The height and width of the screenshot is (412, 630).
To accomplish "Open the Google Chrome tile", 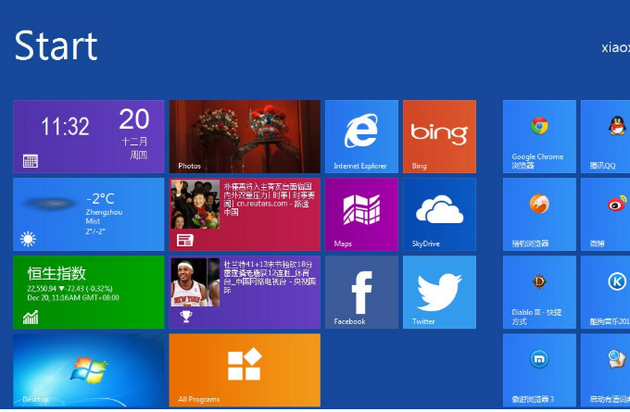I will coord(539,136).
